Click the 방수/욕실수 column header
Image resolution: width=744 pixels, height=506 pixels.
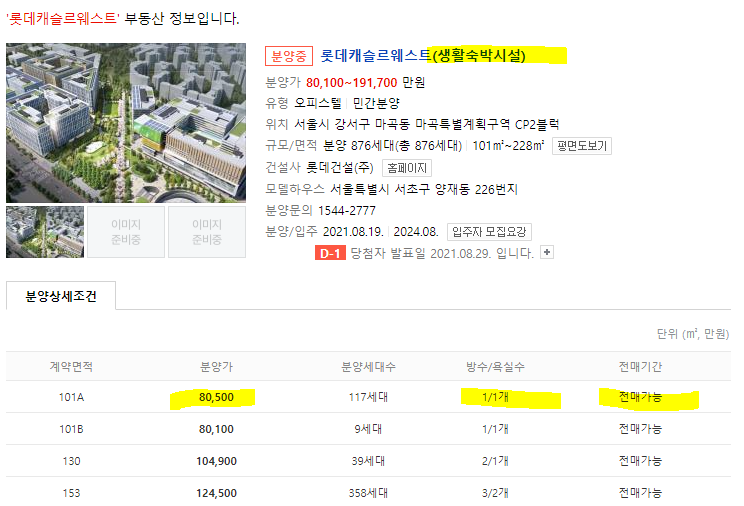pos(495,366)
